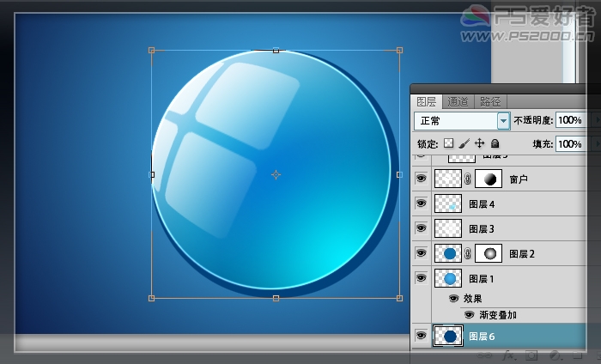Open the 正常 blend mode dropdown
This screenshot has height=364, width=601.
point(462,121)
